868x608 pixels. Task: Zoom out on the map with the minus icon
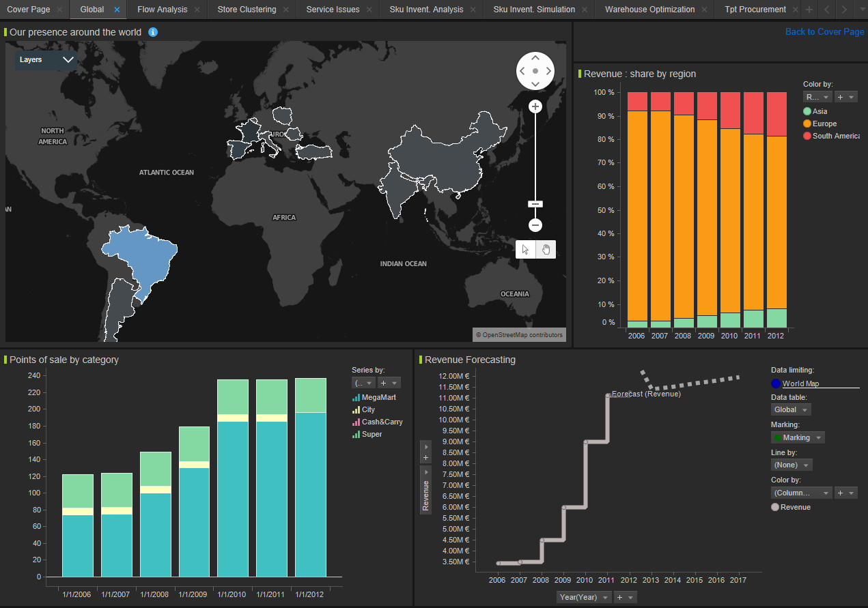[535, 225]
